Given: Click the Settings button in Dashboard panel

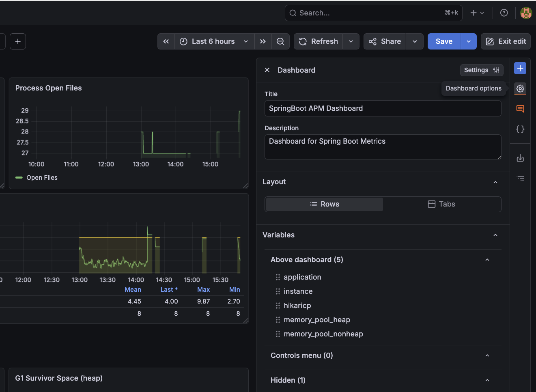Looking at the screenshot, I should click(481, 70).
